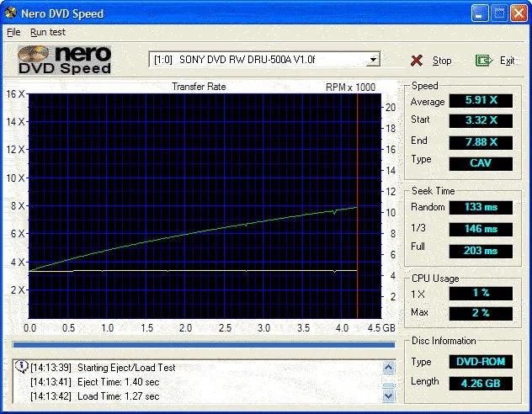This screenshot has height=414, width=532.
Task: Click the 16 X axis label
Action: click(x=16, y=94)
